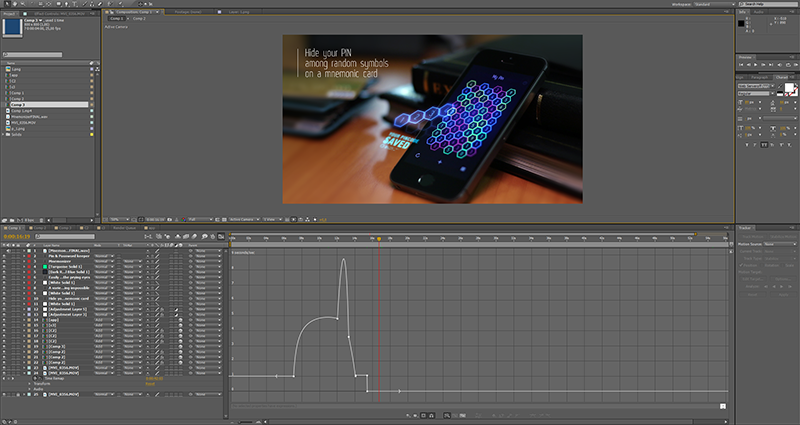Click the fill color swatch in Character panel
This screenshot has height=425, width=800.
[x=789, y=87]
